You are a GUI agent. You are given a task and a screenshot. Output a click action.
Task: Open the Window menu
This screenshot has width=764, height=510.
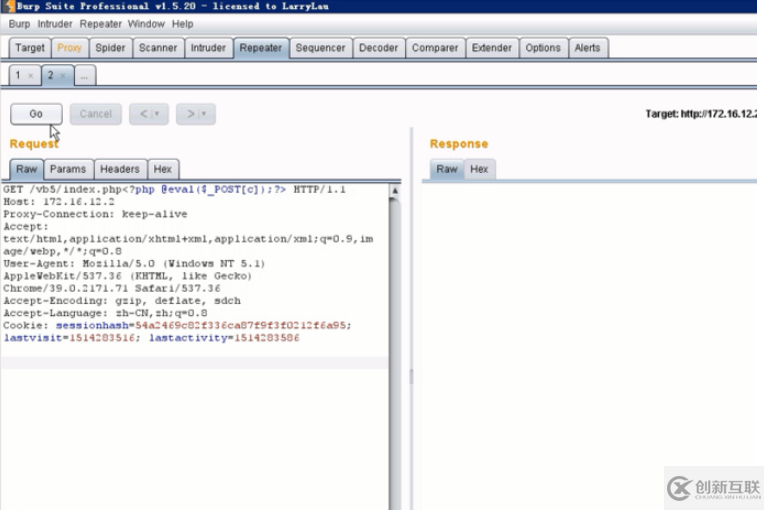point(146,24)
